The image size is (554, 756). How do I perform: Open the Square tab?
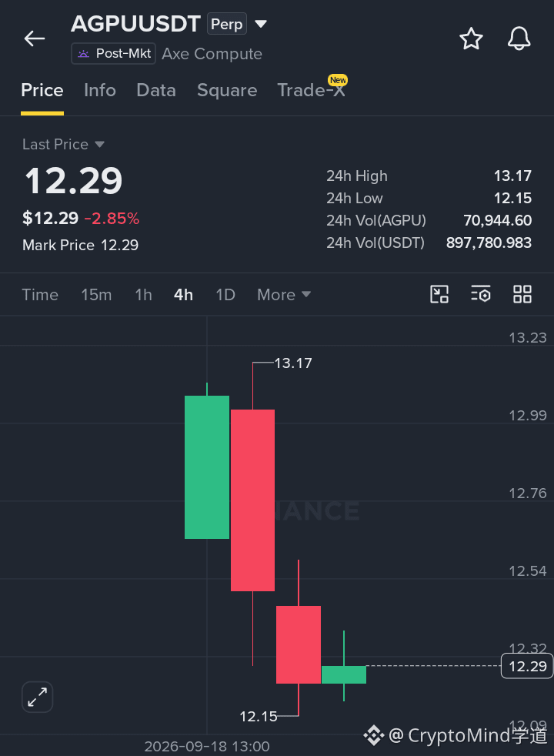click(227, 90)
